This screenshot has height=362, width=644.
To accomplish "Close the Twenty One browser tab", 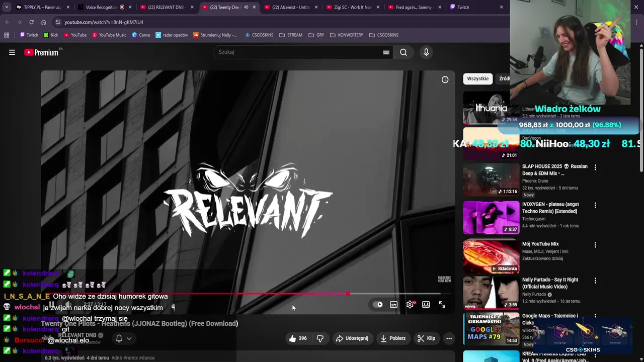I will pos(254,7).
